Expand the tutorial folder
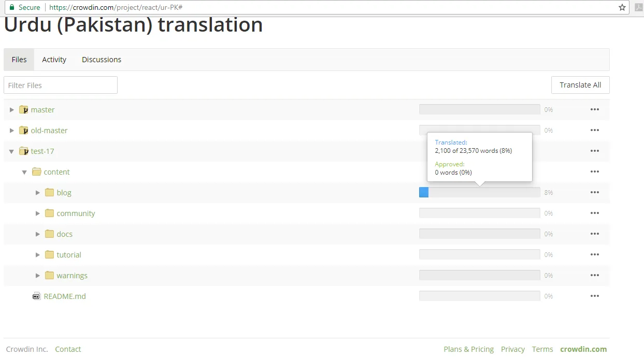The width and height of the screenshot is (644, 357). [x=37, y=255]
